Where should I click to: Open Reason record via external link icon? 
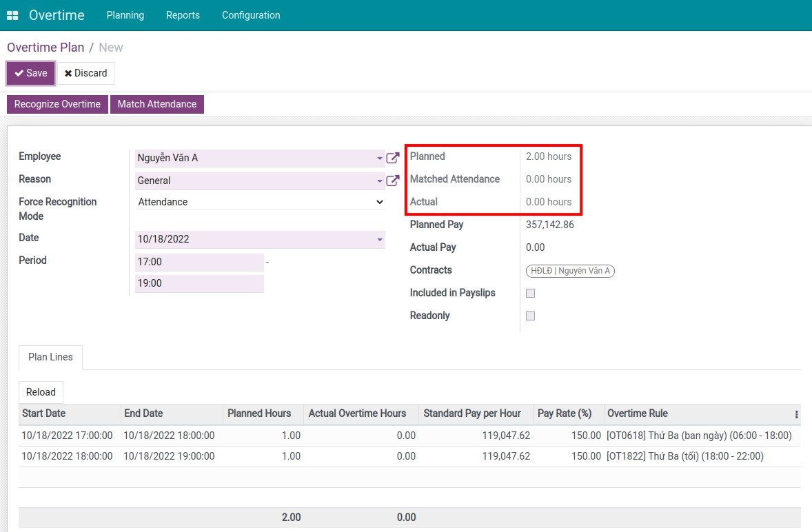tap(393, 180)
